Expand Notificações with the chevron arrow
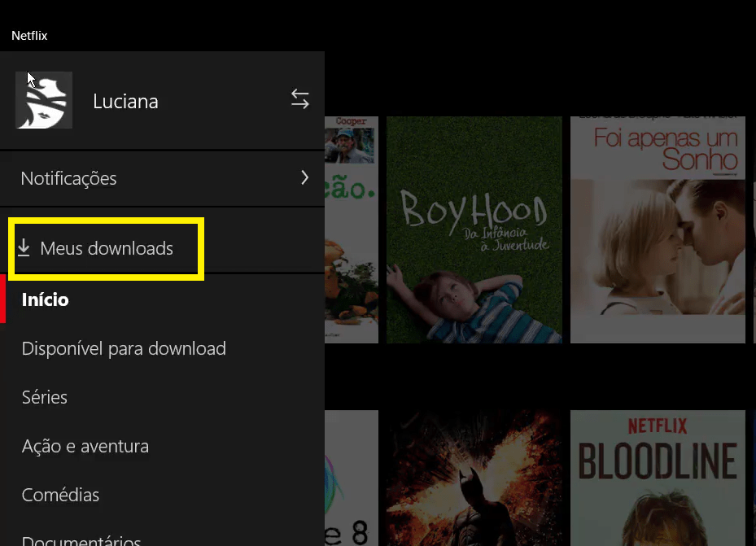This screenshot has width=756, height=546. tap(304, 178)
